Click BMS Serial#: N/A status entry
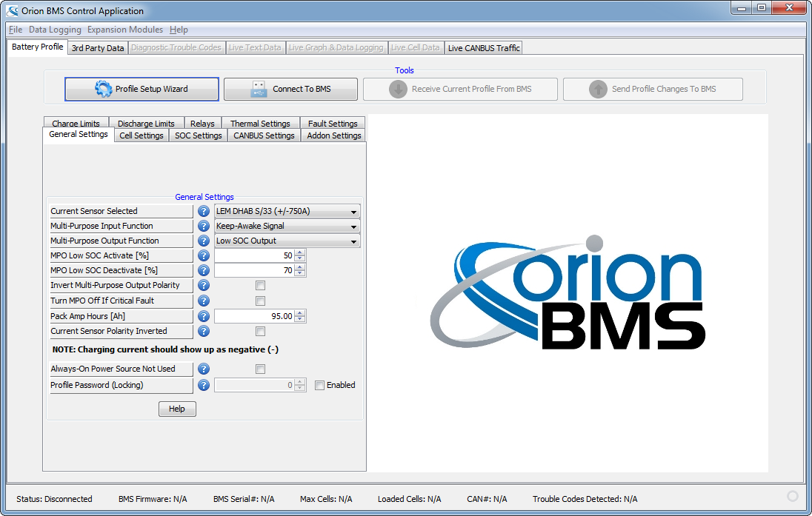812x516 pixels. pyautogui.click(x=244, y=499)
